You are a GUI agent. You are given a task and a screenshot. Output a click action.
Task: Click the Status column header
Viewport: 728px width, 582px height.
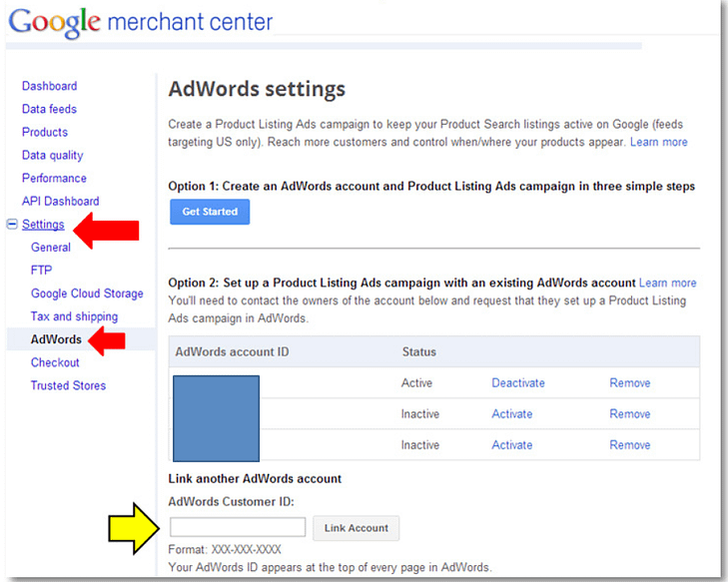point(418,351)
